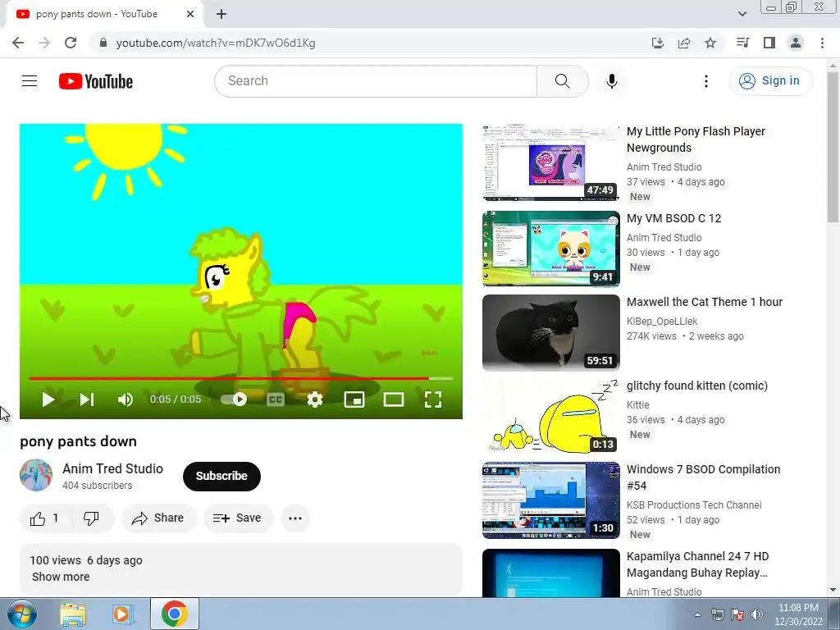Viewport: 840px width, 630px height.
Task: Open My Little Pony Flash Player thumbnail
Action: 550,163
